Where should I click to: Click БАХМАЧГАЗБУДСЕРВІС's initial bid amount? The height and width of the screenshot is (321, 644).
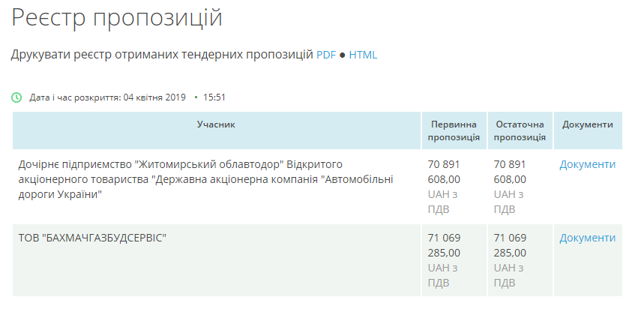pyautogui.click(x=444, y=245)
